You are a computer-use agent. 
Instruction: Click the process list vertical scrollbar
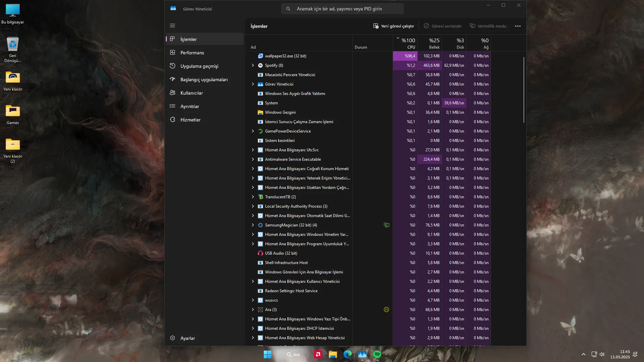click(x=524, y=90)
